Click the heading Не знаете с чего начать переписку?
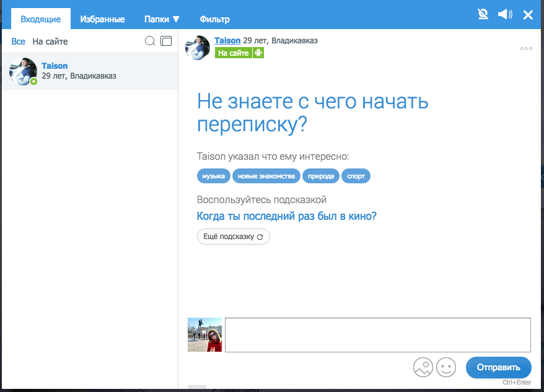Image resolution: width=544 pixels, height=392 pixels. point(313,112)
